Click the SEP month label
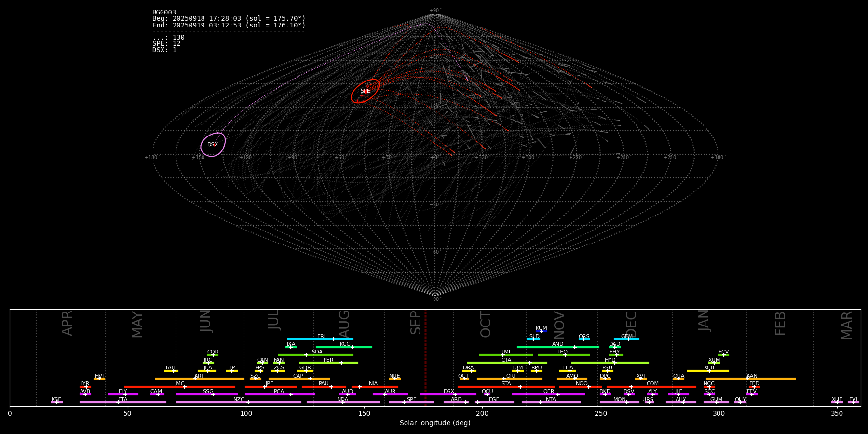 [x=416, y=323]
